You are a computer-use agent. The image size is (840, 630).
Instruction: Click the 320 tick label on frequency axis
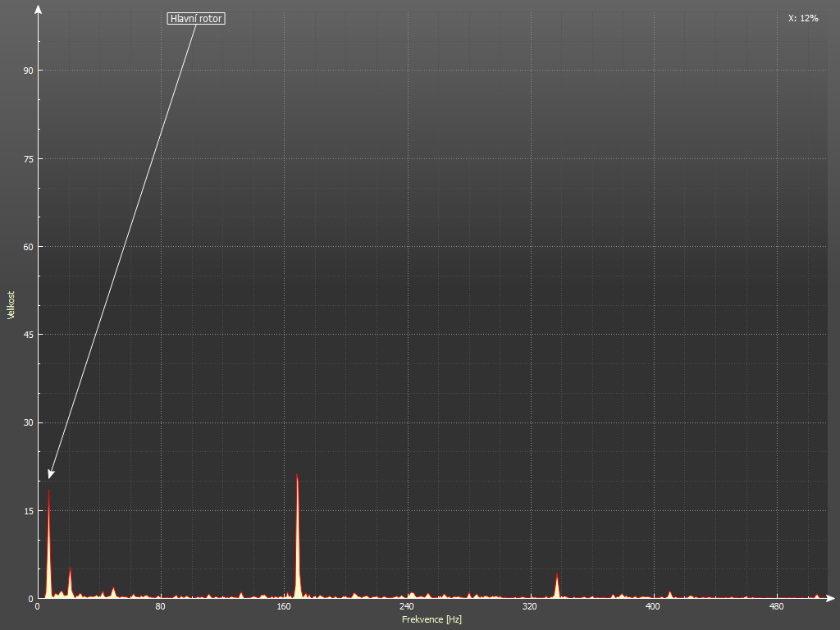tap(530, 607)
